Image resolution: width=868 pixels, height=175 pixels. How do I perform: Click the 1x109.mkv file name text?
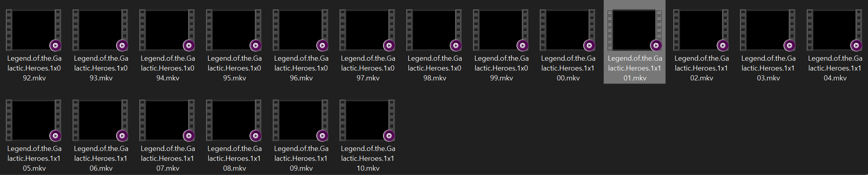(x=301, y=158)
